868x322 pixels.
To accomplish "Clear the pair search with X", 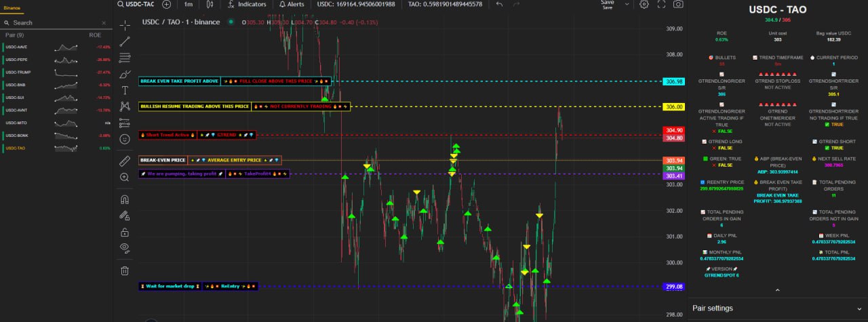I will click(x=105, y=22).
